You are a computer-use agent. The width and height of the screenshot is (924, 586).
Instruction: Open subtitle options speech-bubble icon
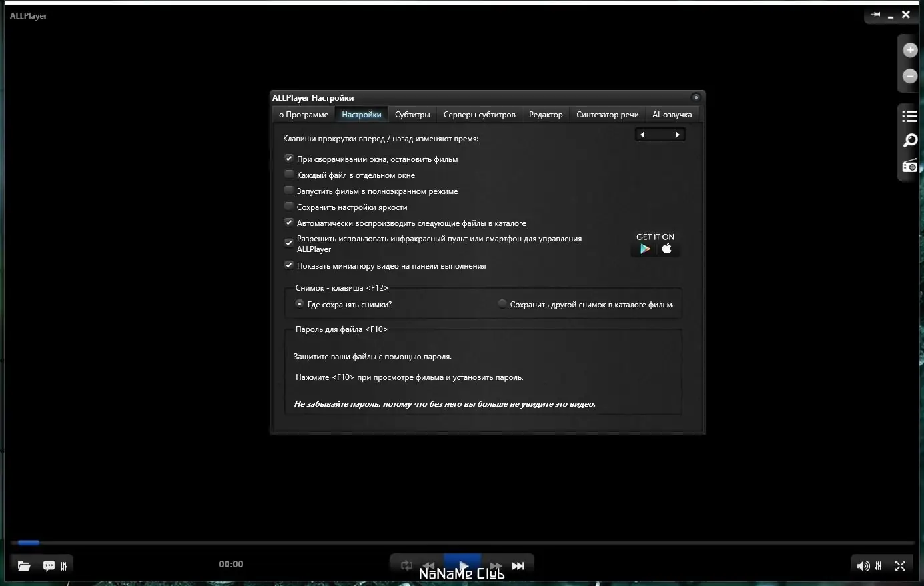[49, 566]
